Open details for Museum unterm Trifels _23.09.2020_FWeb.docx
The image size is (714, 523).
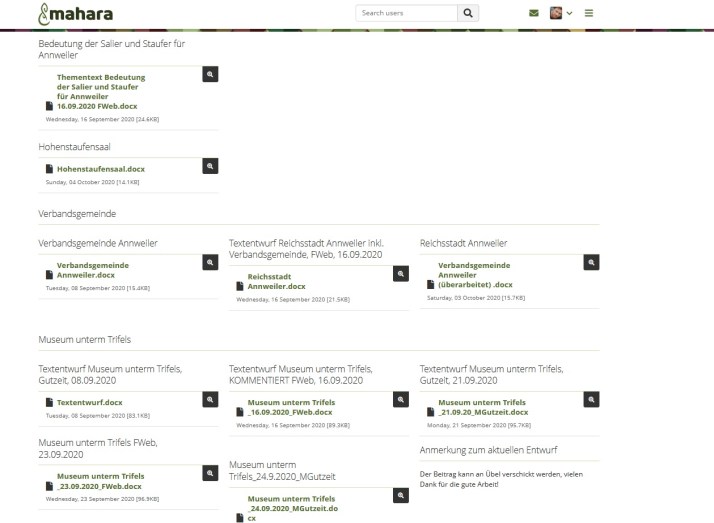coord(210,473)
